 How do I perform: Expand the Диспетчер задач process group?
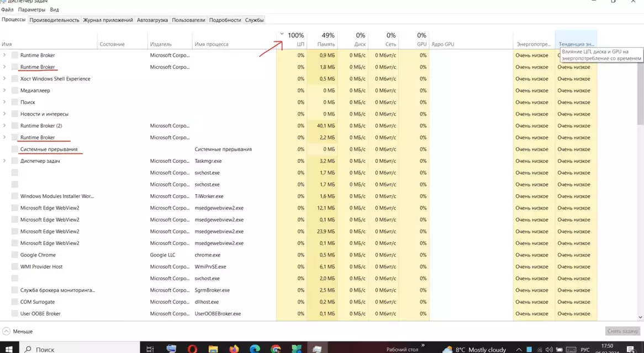coord(4,161)
